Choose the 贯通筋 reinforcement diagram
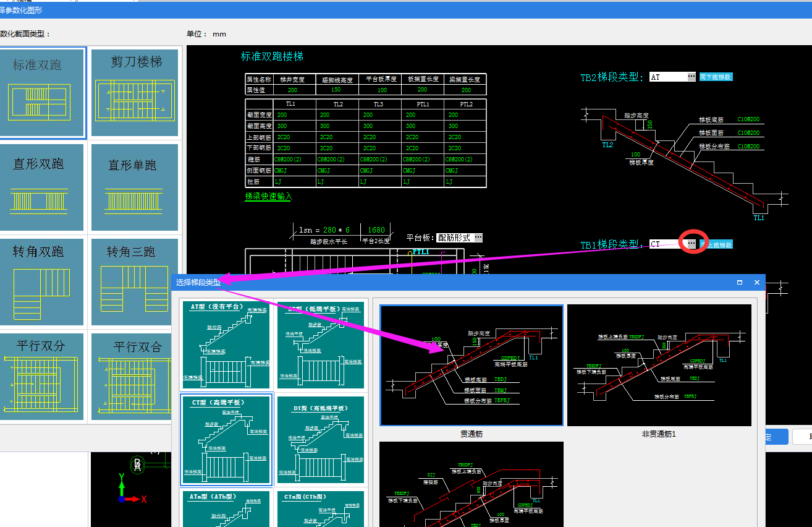Image resolution: width=812 pixels, height=527 pixels. point(472,365)
